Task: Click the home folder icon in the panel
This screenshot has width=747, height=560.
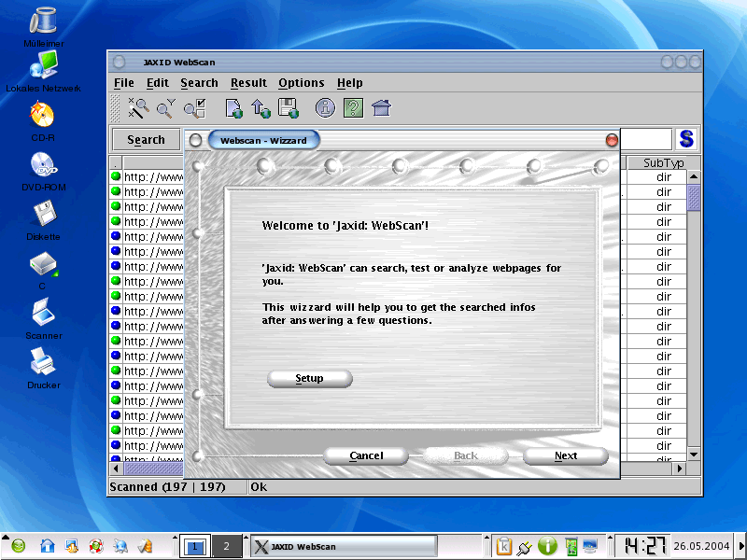Action: pyautogui.click(x=48, y=546)
